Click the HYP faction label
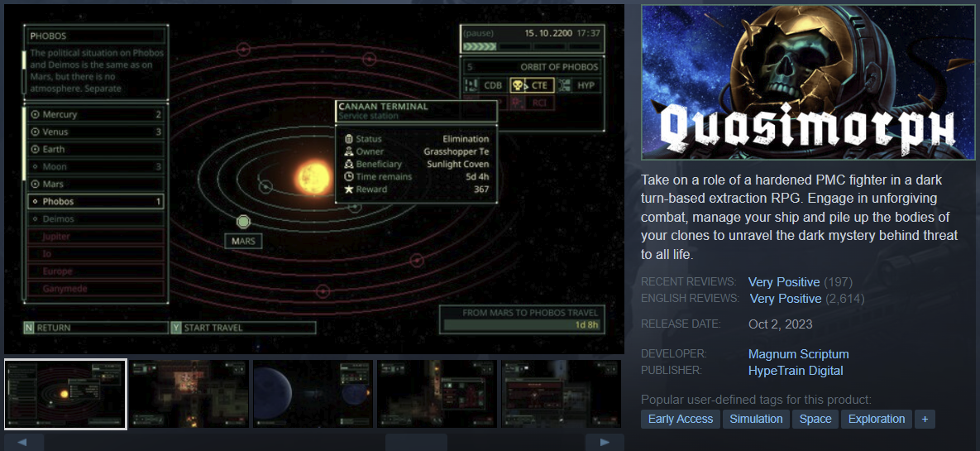The image size is (980, 451). pos(586,85)
